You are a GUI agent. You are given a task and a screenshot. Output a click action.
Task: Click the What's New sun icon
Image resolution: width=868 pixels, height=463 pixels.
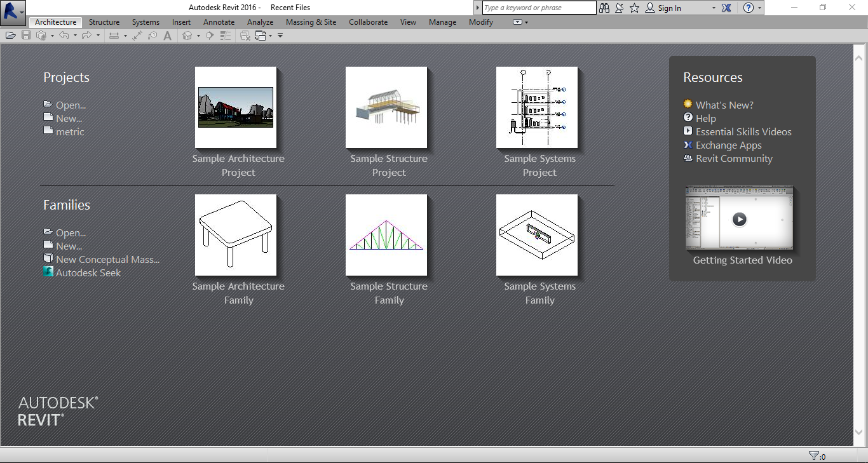pos(688,104)
